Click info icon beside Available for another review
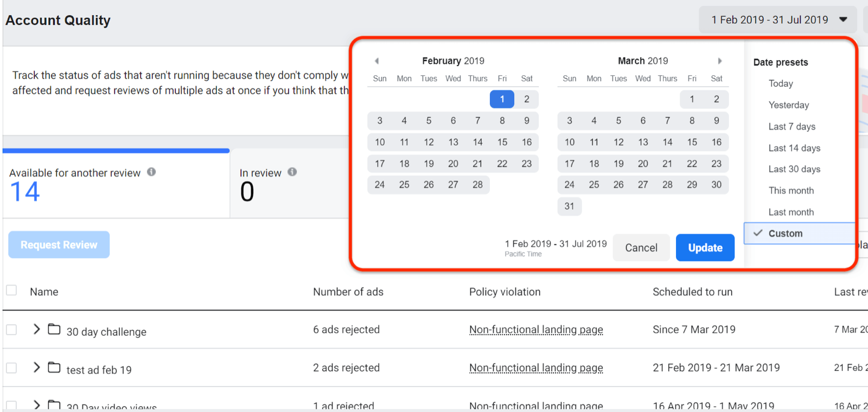The height and width of the screenshot is (412, 868). tap(151, 172)
